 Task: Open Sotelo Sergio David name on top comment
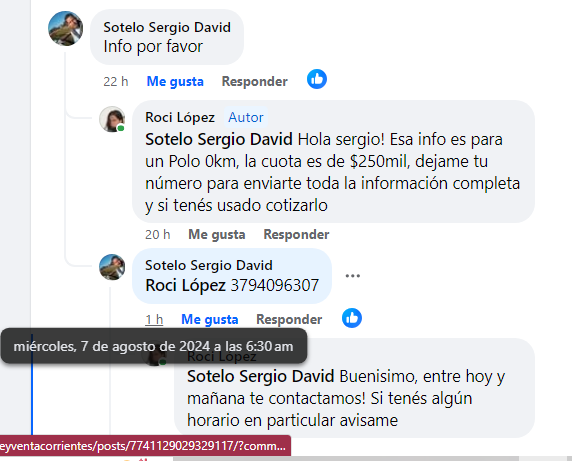[167, 27]
